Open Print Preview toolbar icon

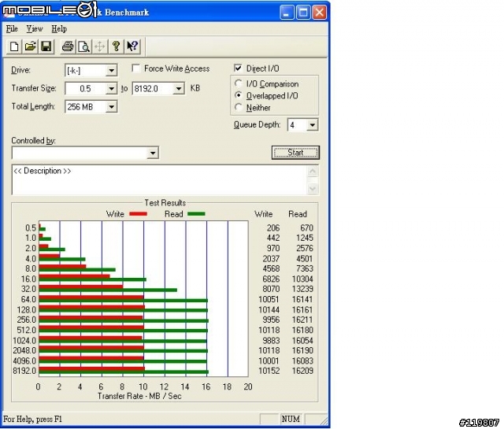[84, 46]
